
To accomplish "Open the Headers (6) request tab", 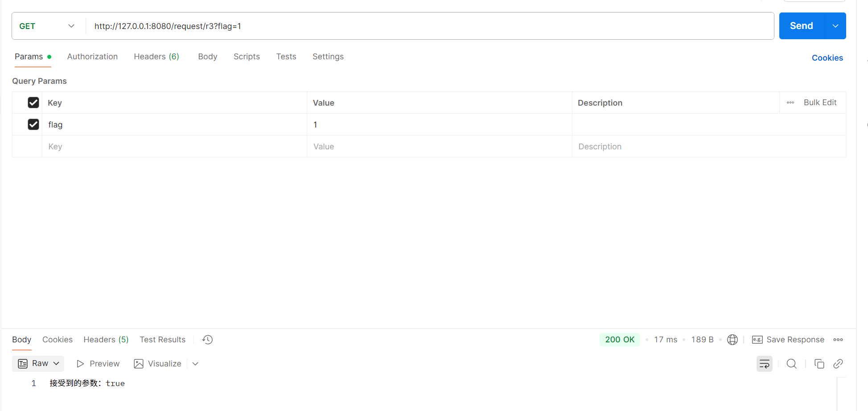I will click(x=156, y=57).
